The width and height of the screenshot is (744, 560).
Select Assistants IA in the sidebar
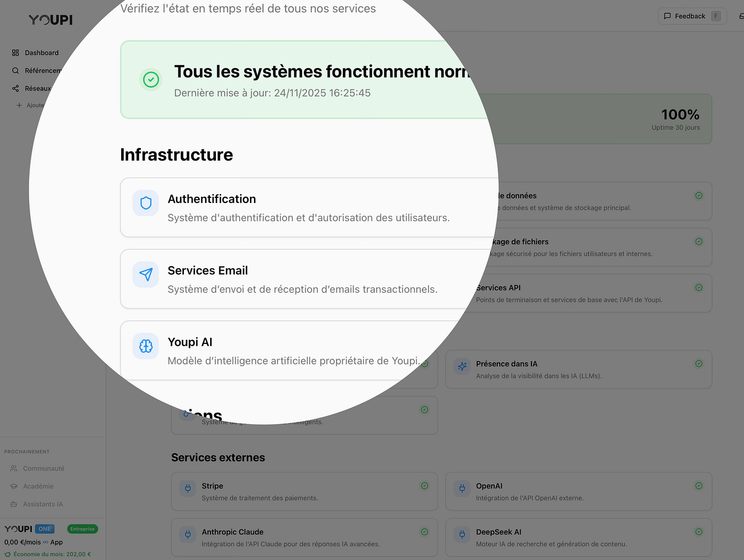(43, 504)
